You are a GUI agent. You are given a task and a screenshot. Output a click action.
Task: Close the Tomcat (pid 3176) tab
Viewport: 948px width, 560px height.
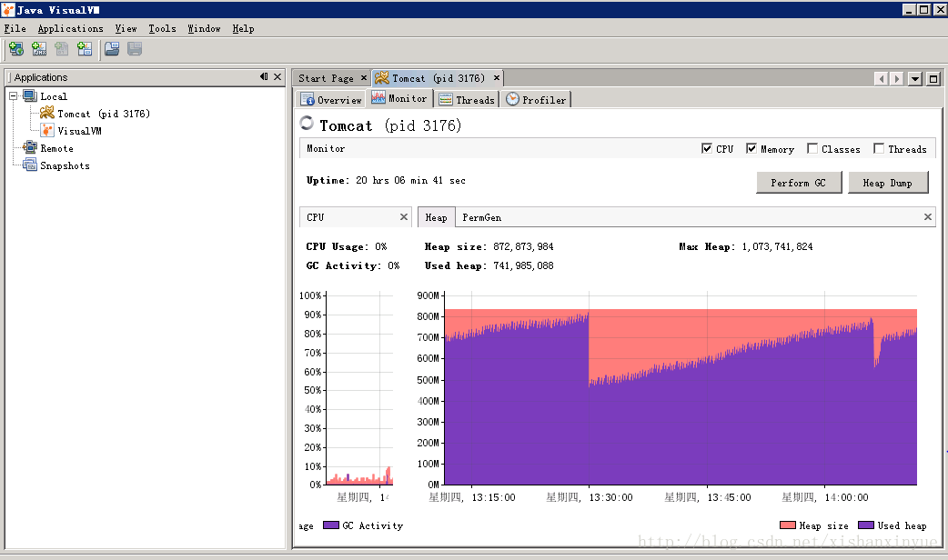pyautogui.click(x=497, y=78)
